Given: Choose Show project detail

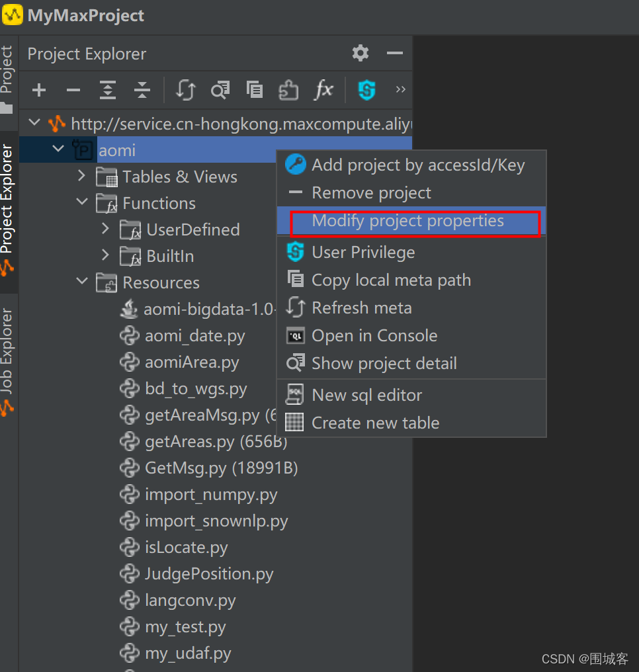Looking at the screenshot, I should coord(411,363).
